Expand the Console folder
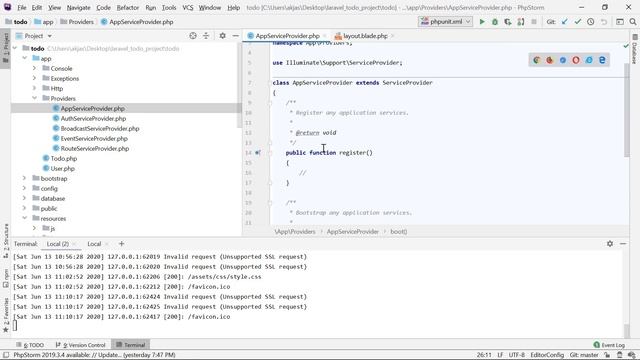Viewport: 640px width, 360px height. 35,68
